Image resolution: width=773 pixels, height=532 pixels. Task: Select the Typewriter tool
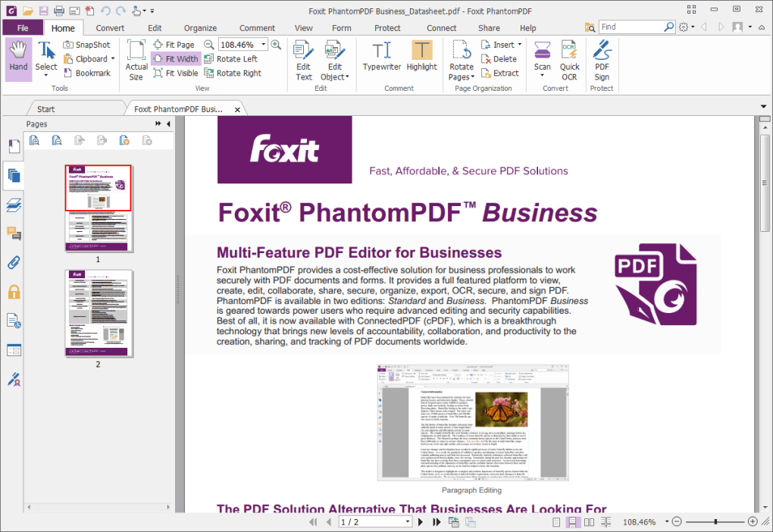[381, 58]
